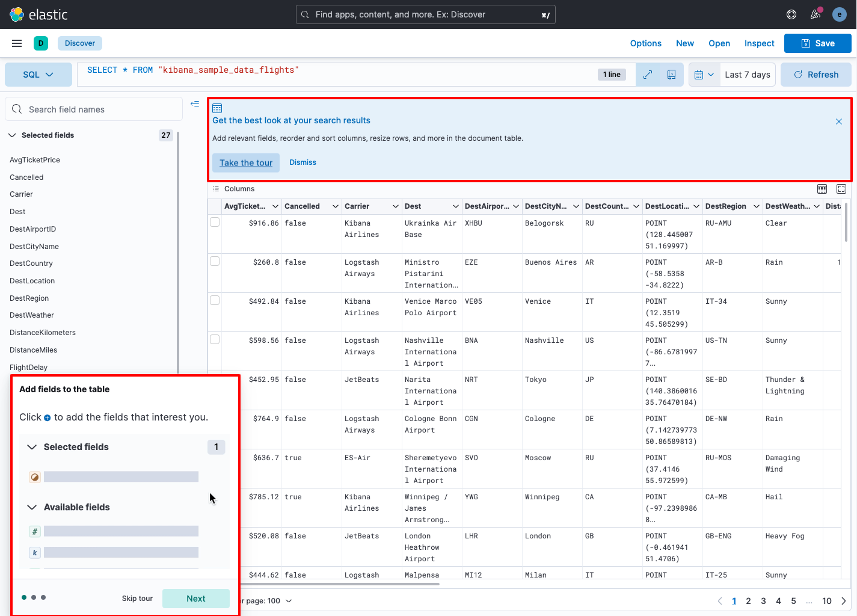Go to results page 2
857x616 pixels.
(x=748, y=601)
